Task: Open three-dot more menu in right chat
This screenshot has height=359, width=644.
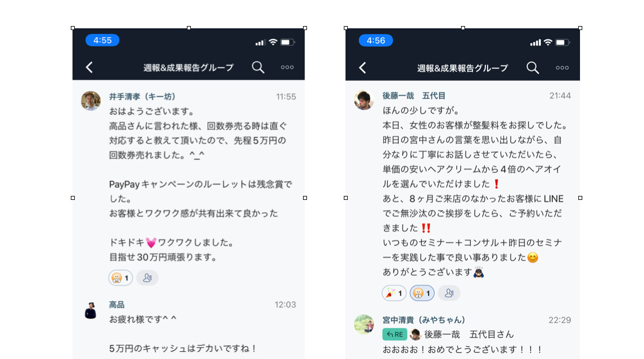Action: coord(562,68)
